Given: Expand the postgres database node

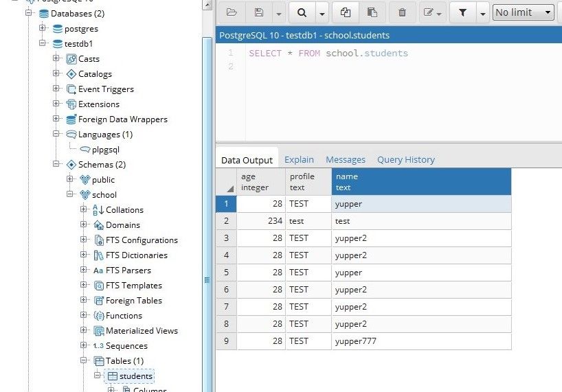Looking at the screenshot, I should [x=43, y=27].
